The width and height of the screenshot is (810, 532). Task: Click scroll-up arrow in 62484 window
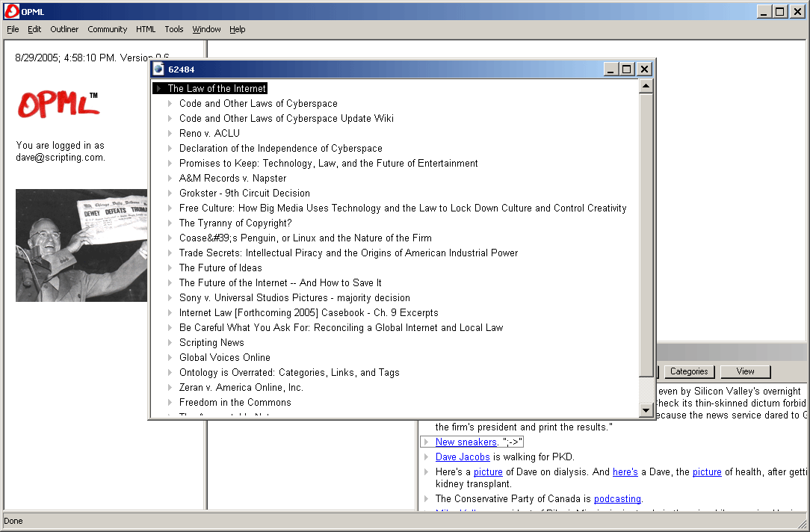tap(646, 87)
